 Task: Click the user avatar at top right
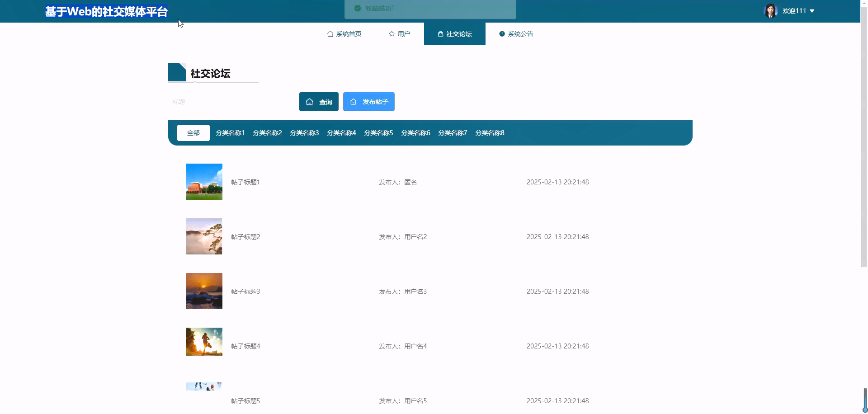[x=771, y=11]
